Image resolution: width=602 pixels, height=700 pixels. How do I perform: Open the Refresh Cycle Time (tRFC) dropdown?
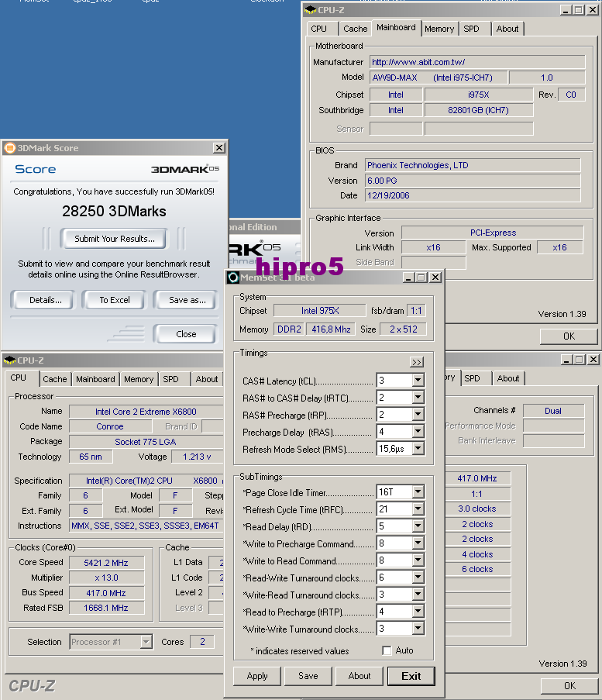(418, 509)
